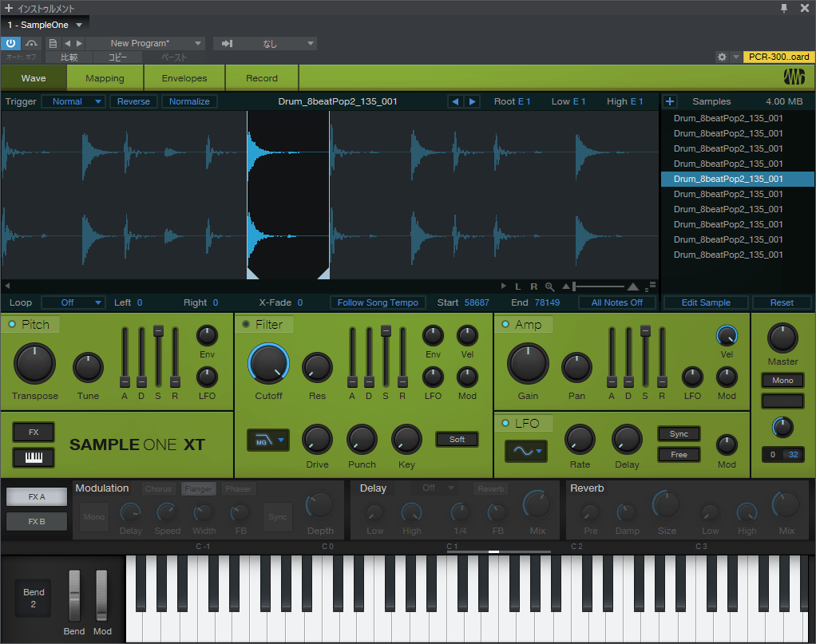Click the Bend wheel
Image resolution: width=816 pixels, height=644 pixels.
coord(74,595)
